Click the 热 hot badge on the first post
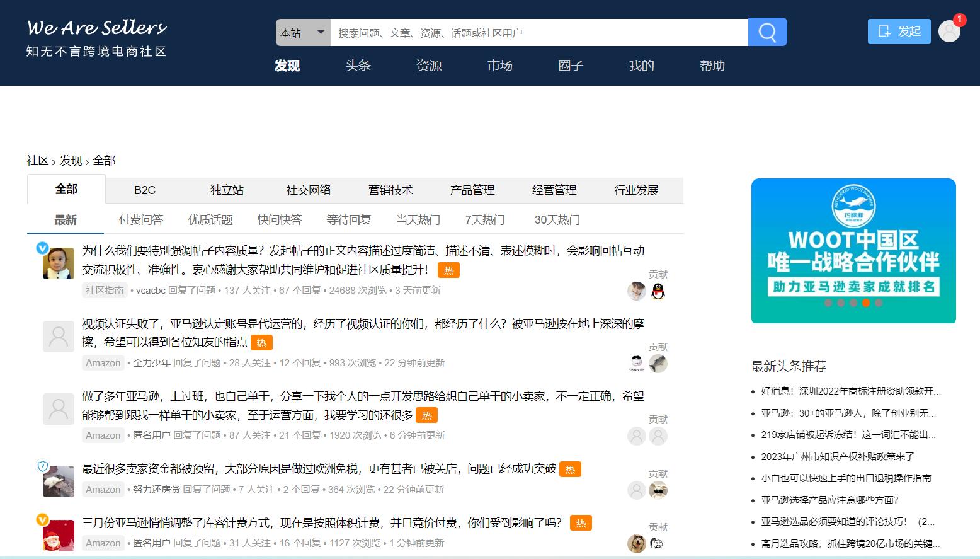The image size is (980, 559). (449, 270)
